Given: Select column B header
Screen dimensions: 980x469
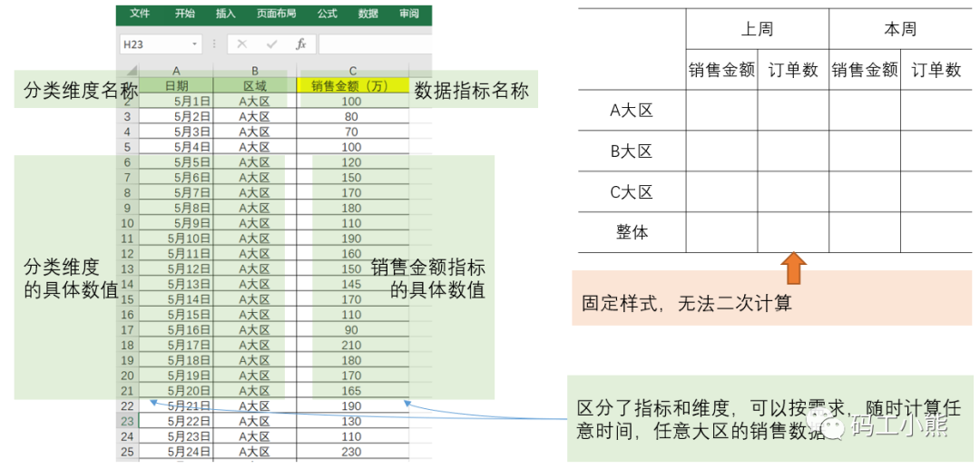Looking at the screenshot, I should [x=255, y=71].
